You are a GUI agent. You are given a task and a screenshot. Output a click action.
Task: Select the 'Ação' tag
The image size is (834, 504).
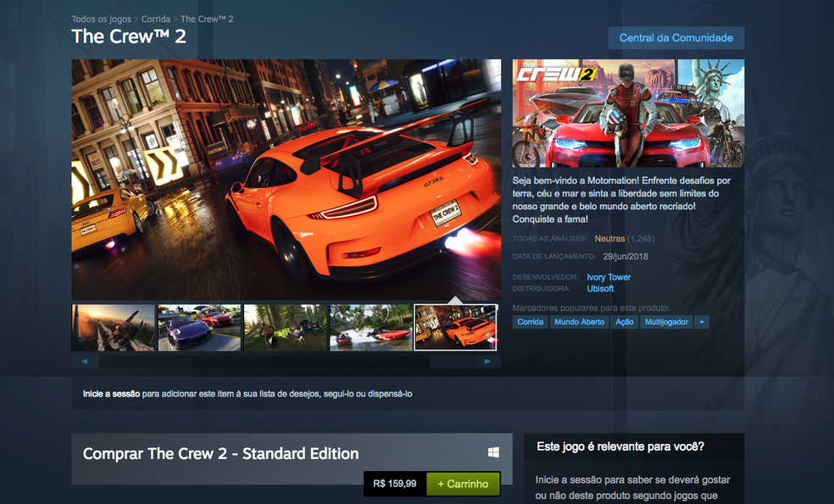625,322
